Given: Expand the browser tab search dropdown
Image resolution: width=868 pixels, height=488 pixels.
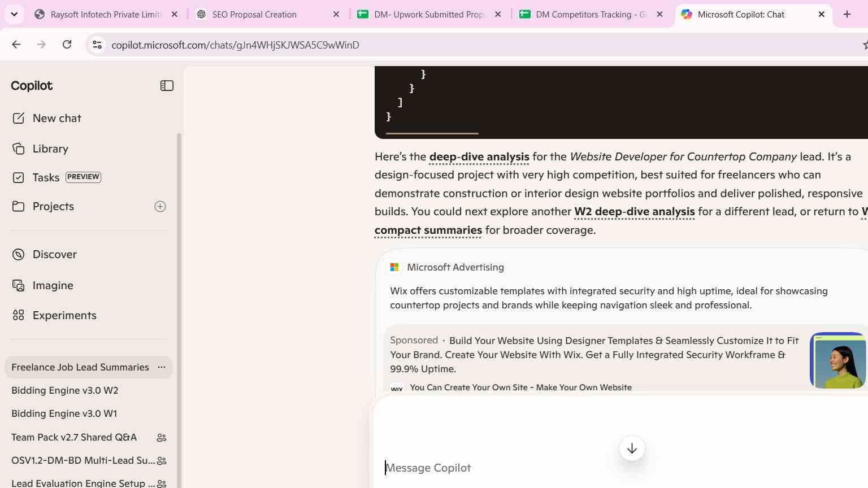Looking at the screenshot, I should click(14, 14).
